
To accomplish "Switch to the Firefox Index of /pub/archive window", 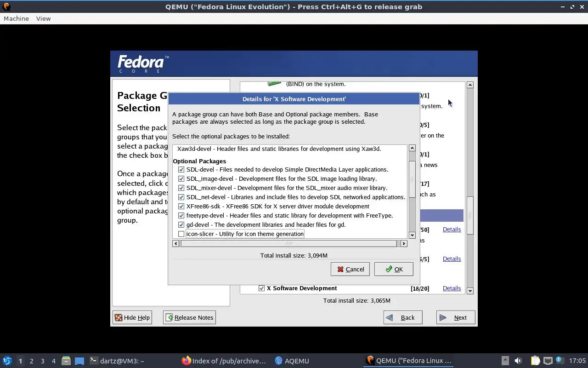I will tap(224, 361).
